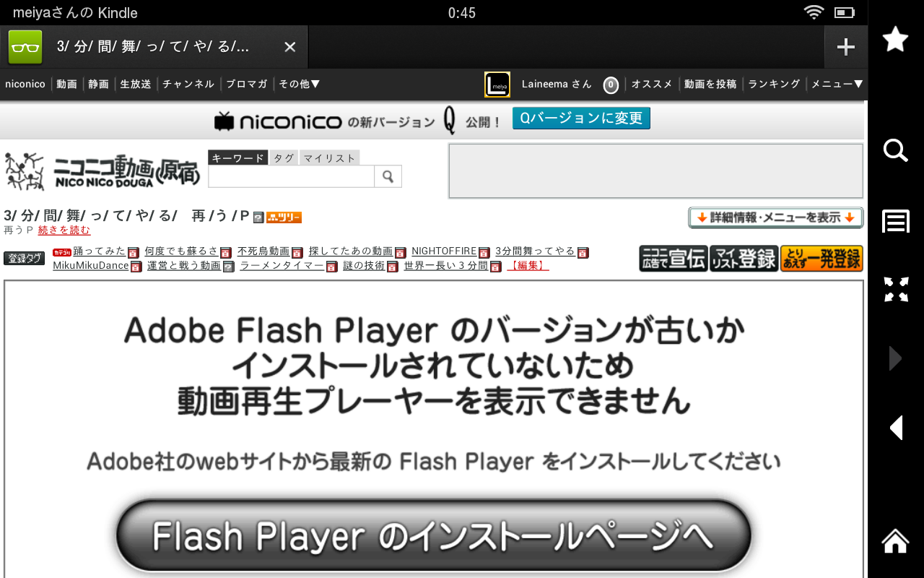The height and width of the screenshot is (578, 924).
Task: Click the search magnifier button beside keyword field
Action: pos(388,176)
